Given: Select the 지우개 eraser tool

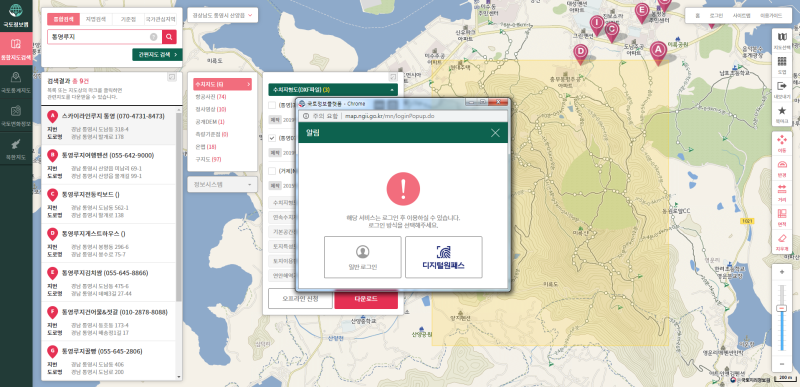Looking at the screenshot, I should (782, 242).
